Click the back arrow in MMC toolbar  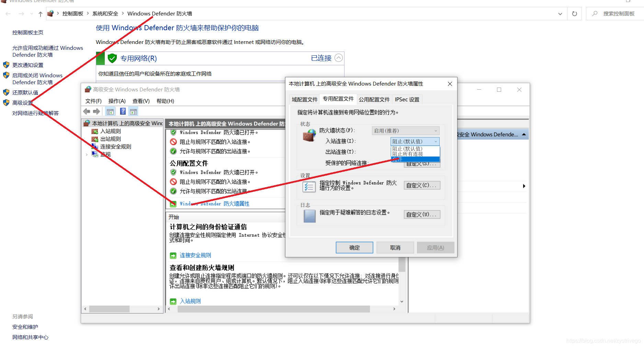(x=87, y=111)
